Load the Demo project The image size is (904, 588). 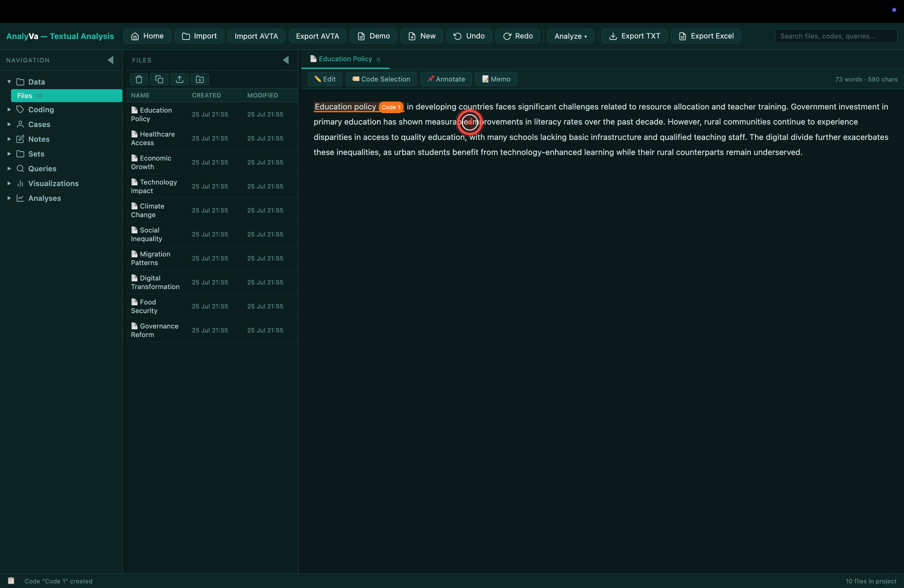pyautogui.click(x=373, y=36)
